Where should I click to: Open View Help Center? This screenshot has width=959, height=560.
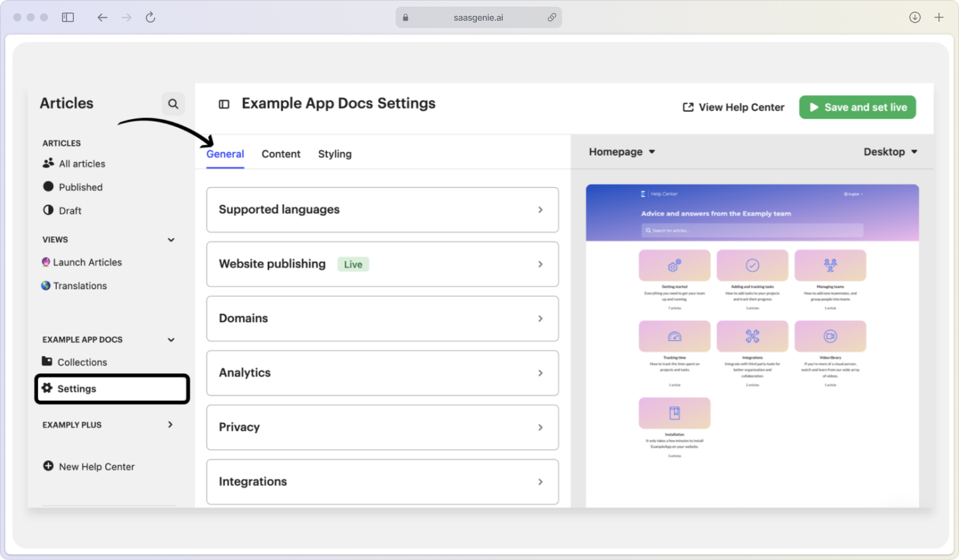click(x=733, y=107)
